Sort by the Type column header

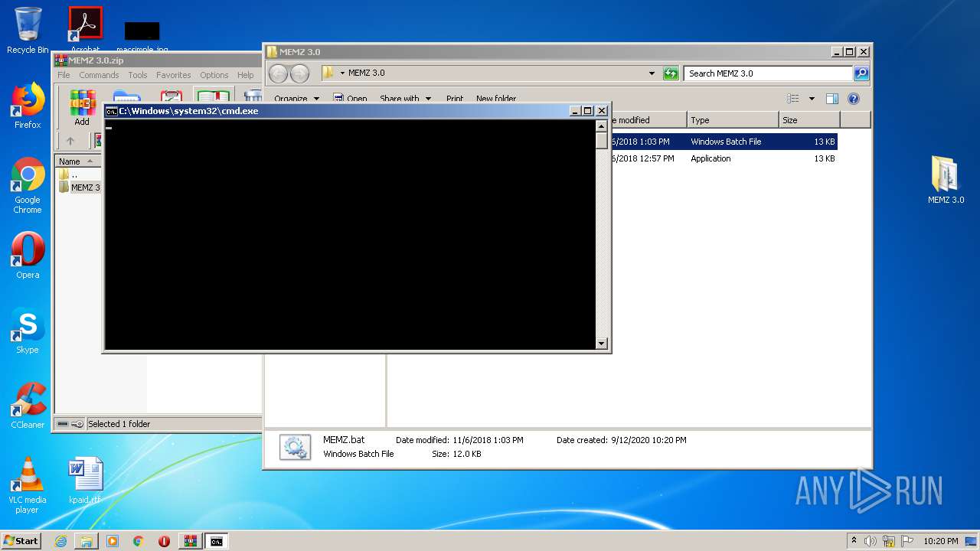(733, 120)
